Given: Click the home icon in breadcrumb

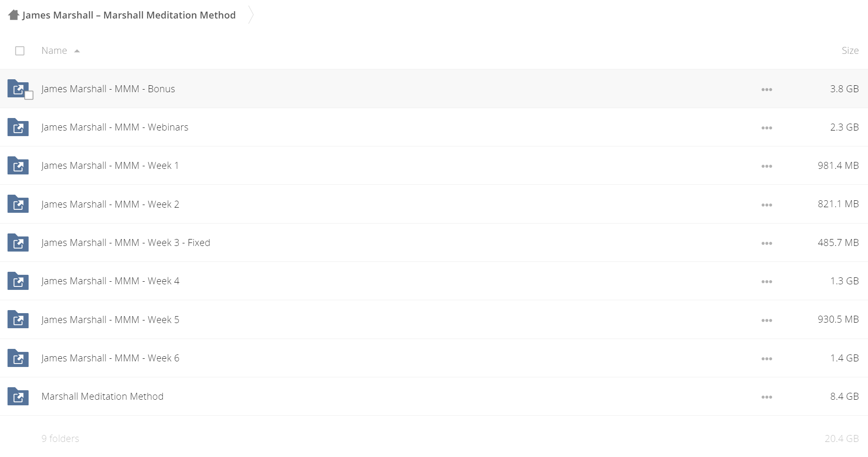Looking at the screenshot, I should [x=14, y=15].
